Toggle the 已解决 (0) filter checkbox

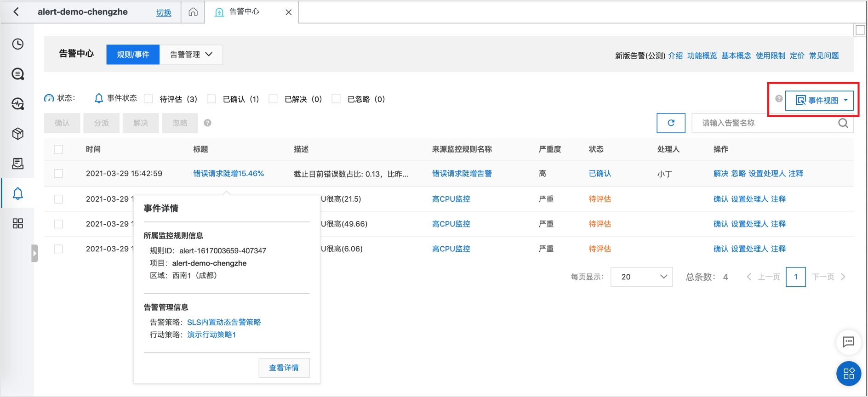(273, 99)
